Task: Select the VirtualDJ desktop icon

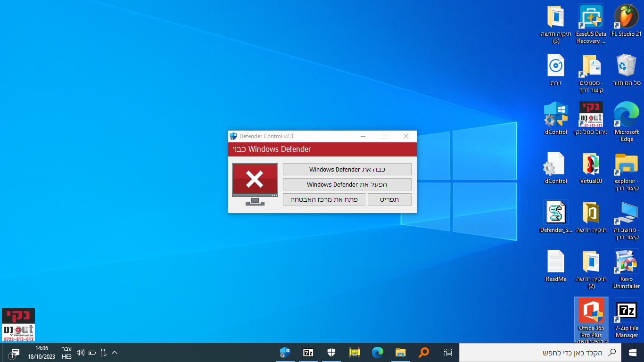Action: pyautogui.click(x=591, y=168)
